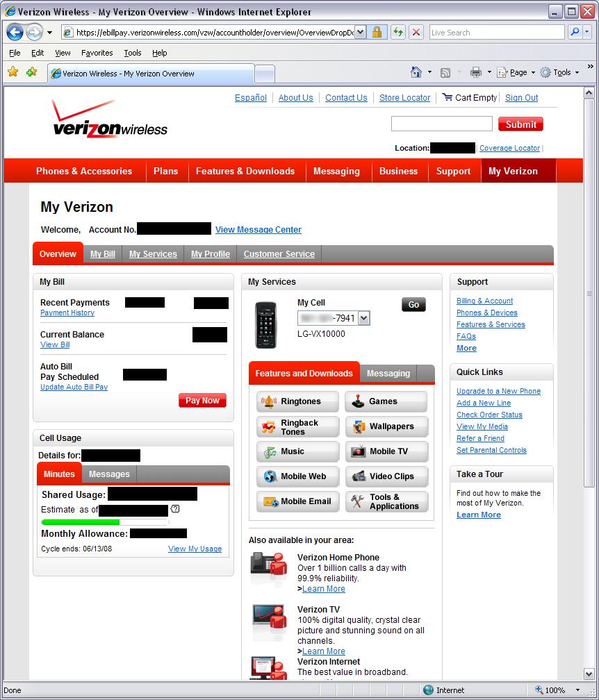Image resolution: width=599 pixels, height=700 pixels.
Task: Click the Live Search text box
Action: point(497,32)
